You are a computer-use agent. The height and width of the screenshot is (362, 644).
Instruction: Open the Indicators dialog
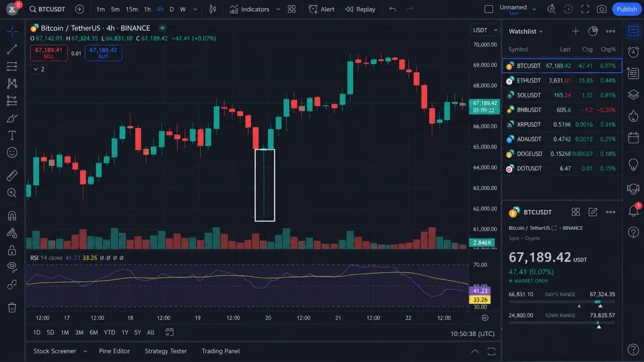point(250,9)
